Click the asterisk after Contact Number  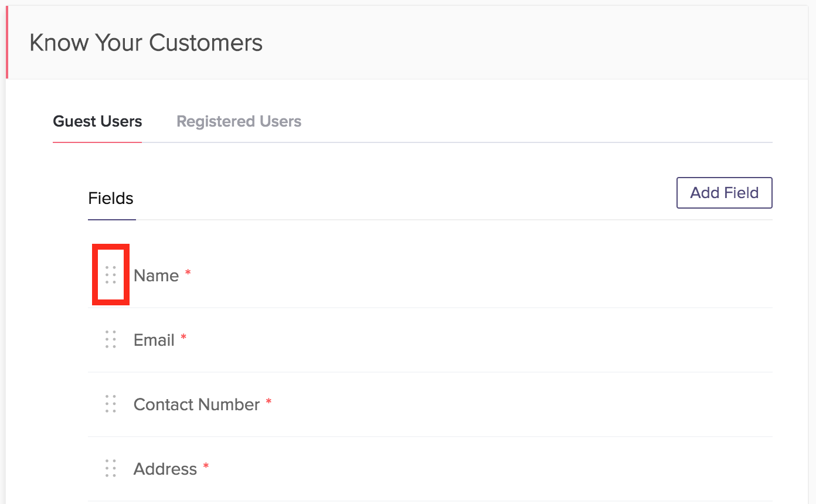pos(269,402)
